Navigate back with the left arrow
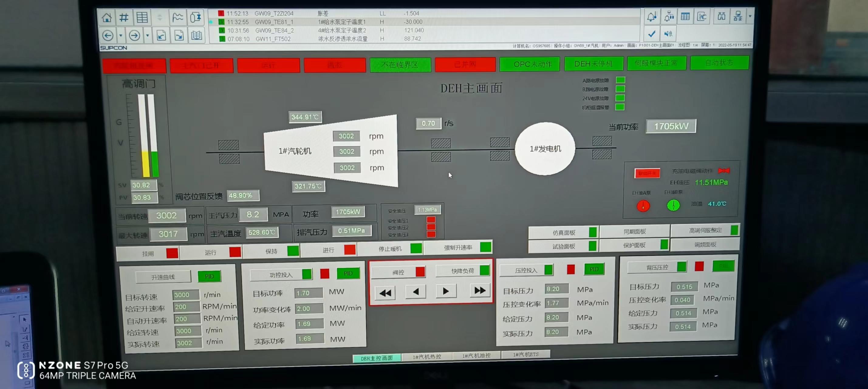 pyautogui.click(x=108, y=35)
